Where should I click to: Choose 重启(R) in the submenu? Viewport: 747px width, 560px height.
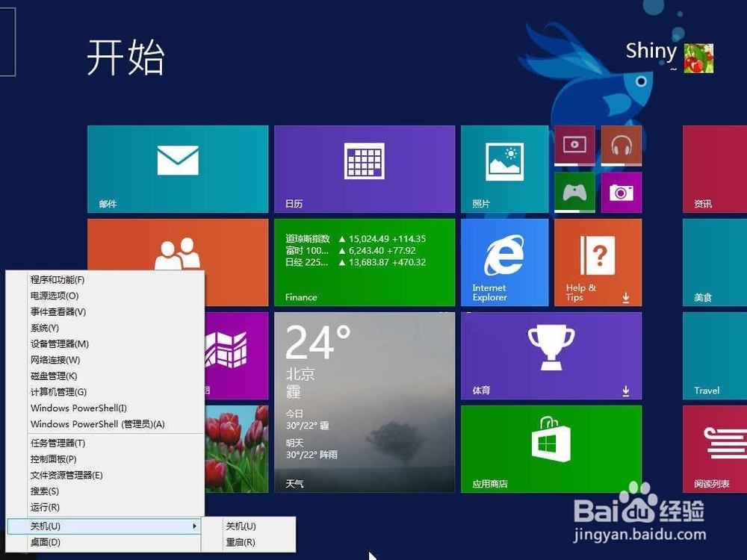pos(248,542)
